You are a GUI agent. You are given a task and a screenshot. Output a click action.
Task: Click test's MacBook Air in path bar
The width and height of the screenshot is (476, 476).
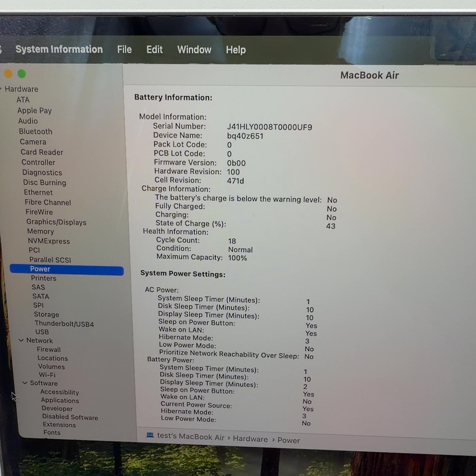pyautogui.click(x=191, y=436)
